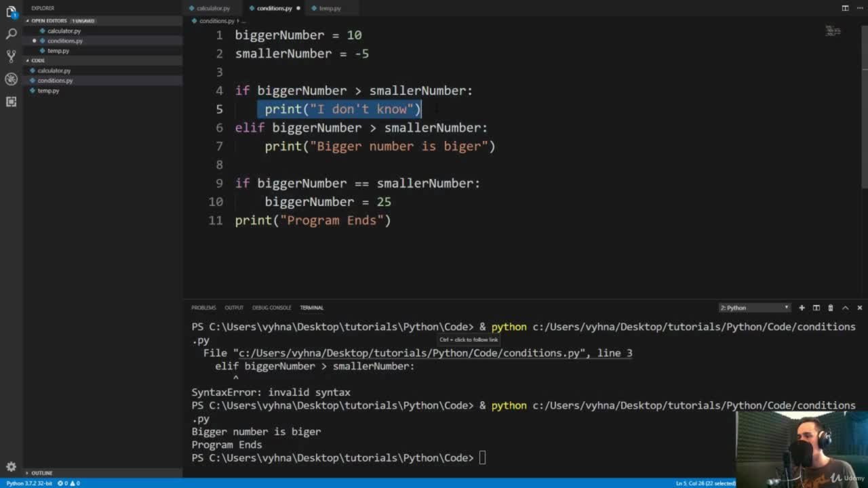Click the split editor icon
This screenshot has height=488, width=868.
[845, 8]
